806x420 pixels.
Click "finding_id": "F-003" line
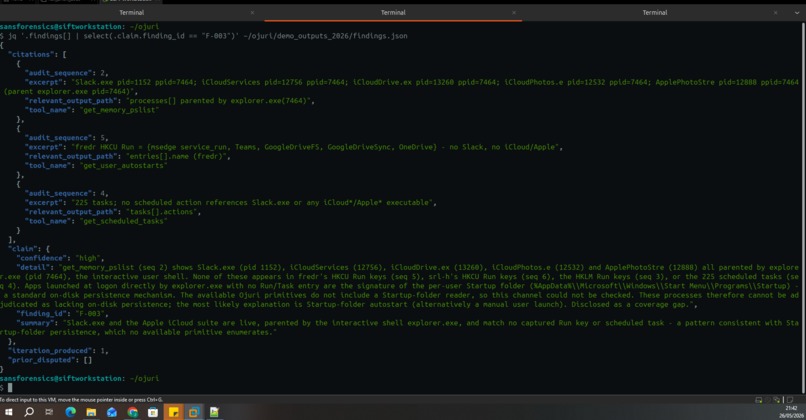[62, 314]
